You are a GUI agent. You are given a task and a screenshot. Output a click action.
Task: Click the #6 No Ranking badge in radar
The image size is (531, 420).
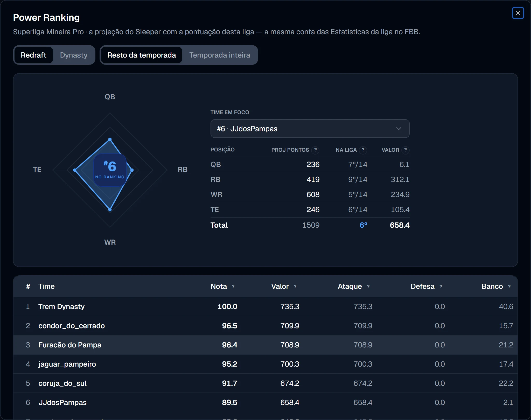(x=110, y=170)
